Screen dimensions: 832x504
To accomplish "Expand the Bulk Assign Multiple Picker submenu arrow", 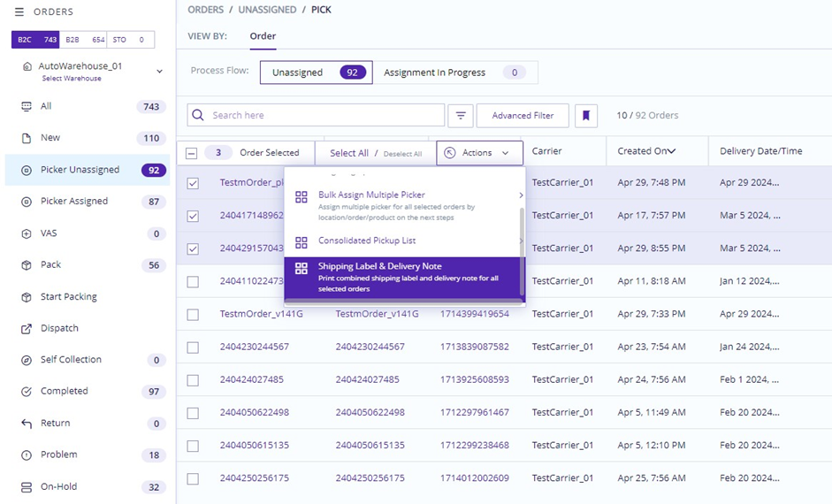I will (521, 195).
